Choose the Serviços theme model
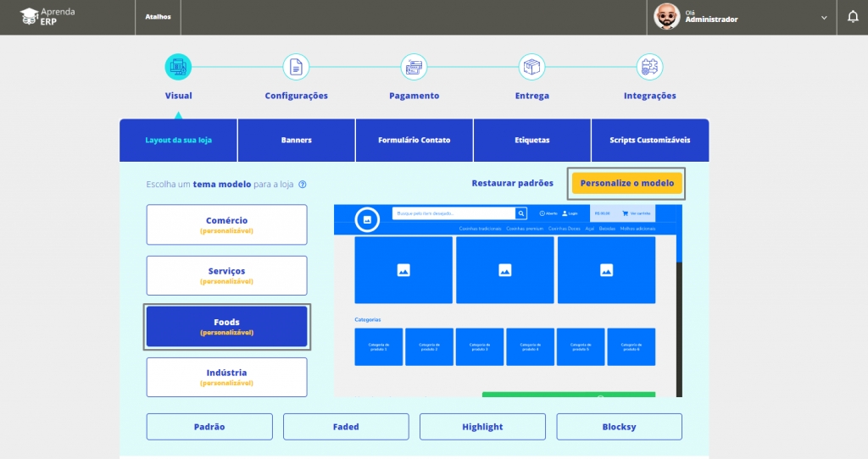The height and width of the screenshot is (459, 868). [226, 275]
